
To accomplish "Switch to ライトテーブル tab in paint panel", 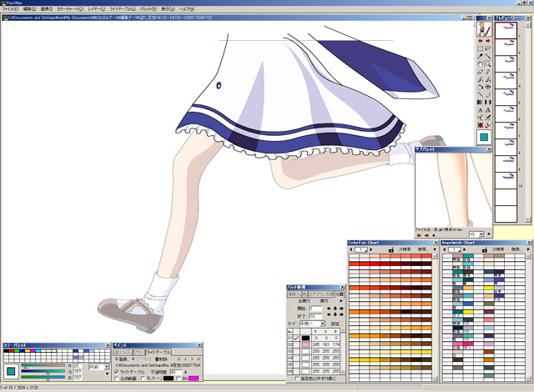I will point(158,353).
